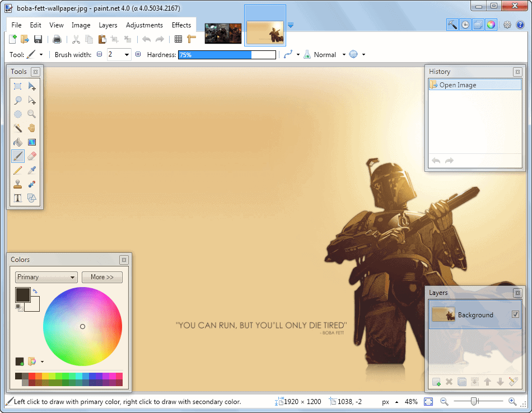Select the Magic Wand tool
This screenshot has width=532, height=413.
tap(17, 128)
